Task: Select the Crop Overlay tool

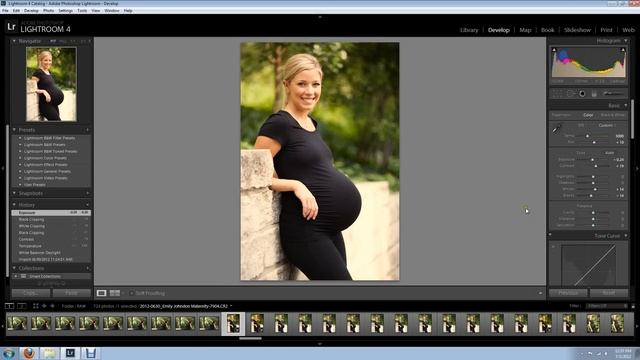Action: (x=557, y=94)
